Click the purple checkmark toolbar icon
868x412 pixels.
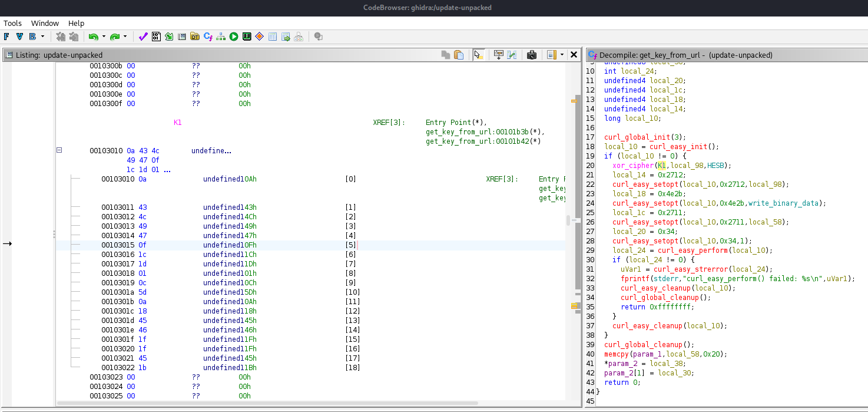(143, 37)
